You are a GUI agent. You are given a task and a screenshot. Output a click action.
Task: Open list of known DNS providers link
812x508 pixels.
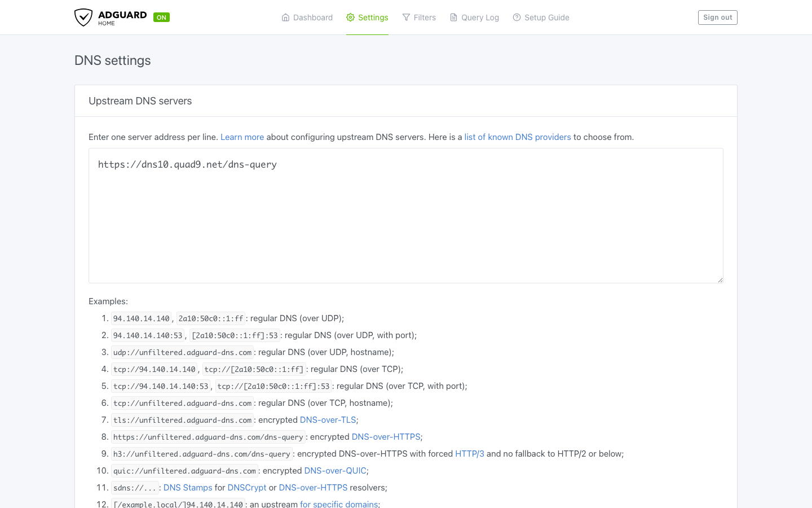point(518,137)
